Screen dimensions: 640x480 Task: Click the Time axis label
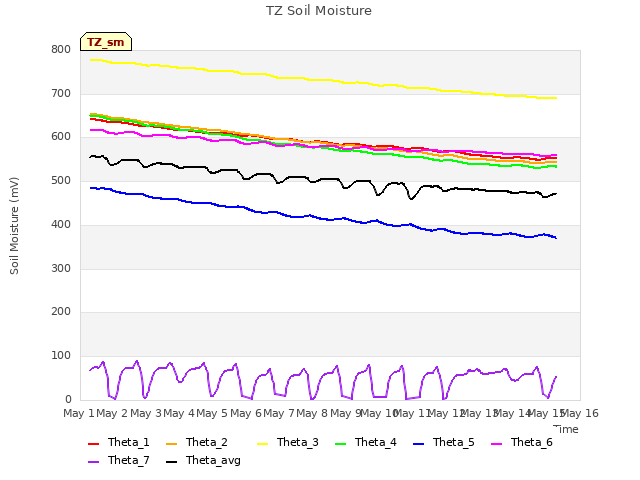pos(566,429)
